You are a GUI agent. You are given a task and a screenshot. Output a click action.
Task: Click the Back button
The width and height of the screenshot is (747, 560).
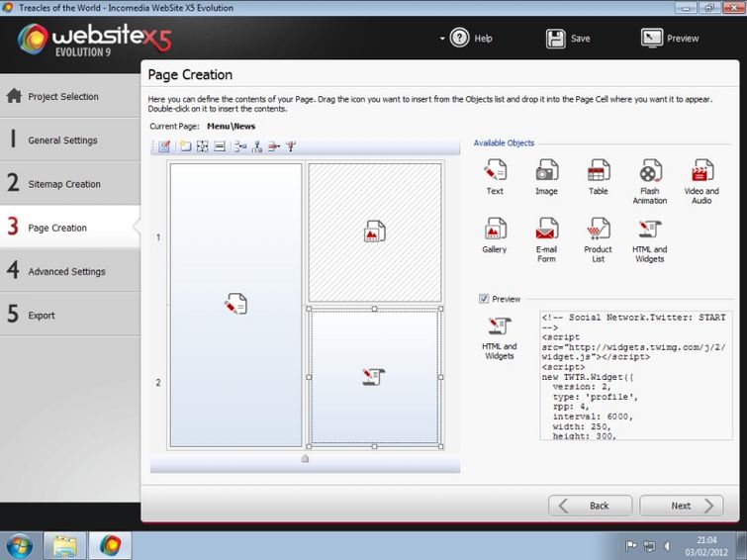coord(591,506)
